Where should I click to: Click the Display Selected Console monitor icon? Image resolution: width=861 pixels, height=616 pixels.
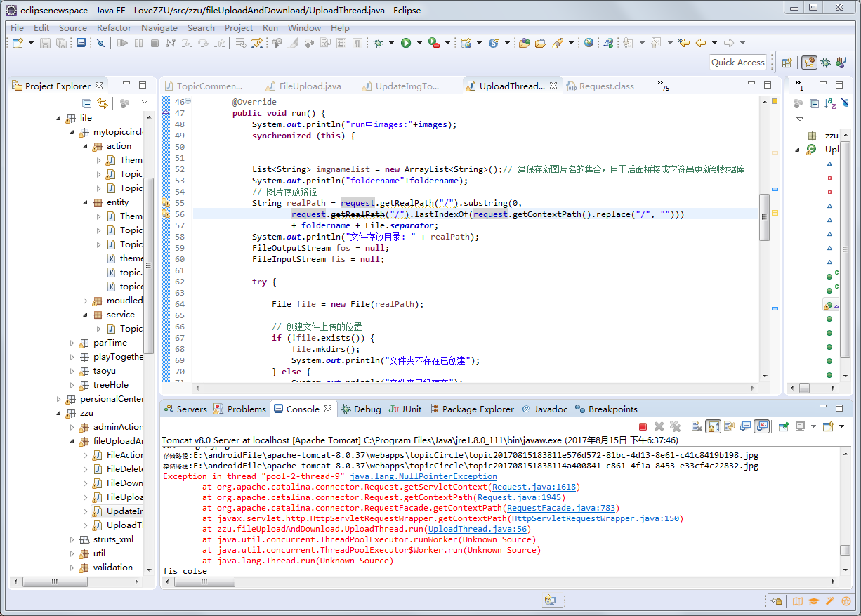click(800, 426)
